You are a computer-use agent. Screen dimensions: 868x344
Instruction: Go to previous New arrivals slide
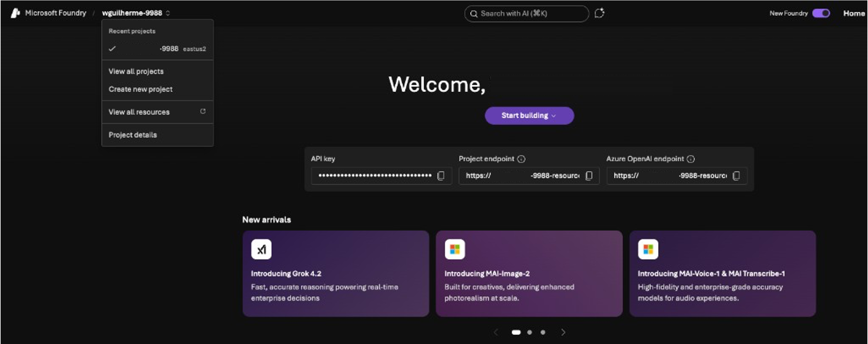click(x=496, y=332)
